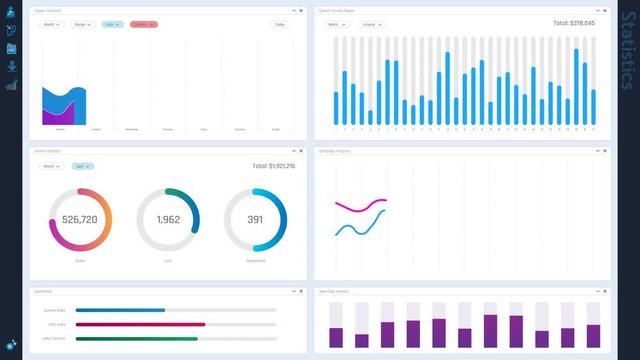
Task: Minimize the Client Activity Report panel
Action: click(x=598, y=11)
